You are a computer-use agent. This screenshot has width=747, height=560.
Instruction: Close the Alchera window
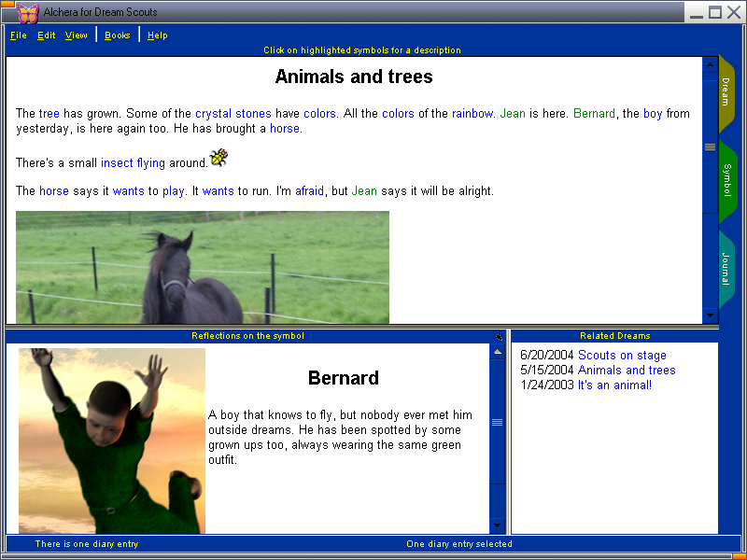734,12
